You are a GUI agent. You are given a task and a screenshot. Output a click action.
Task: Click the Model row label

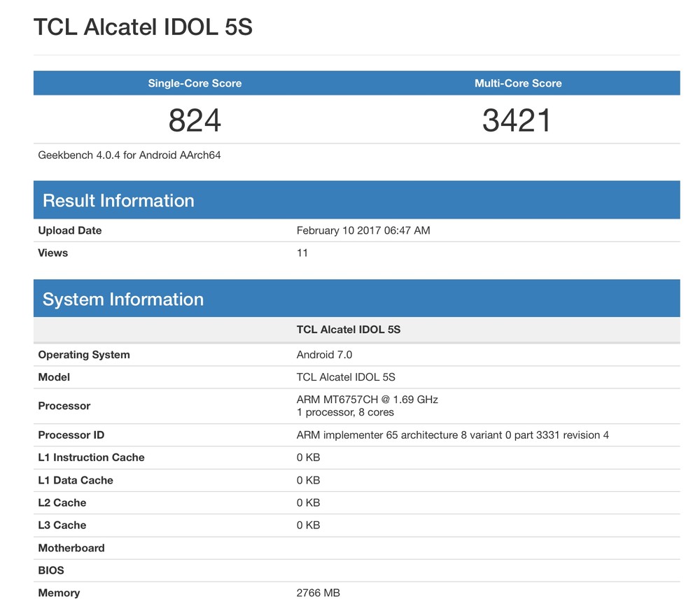pyautogui.click(x=54, y=377)
